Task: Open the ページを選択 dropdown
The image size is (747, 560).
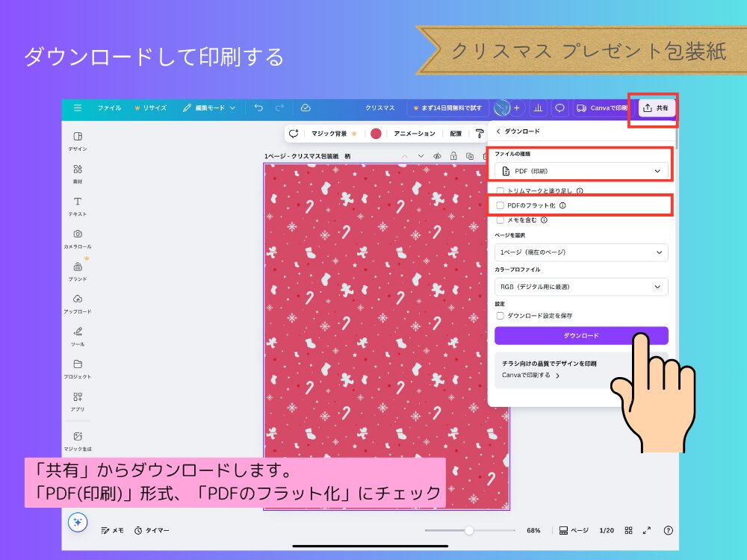Action: coord(581,252)
